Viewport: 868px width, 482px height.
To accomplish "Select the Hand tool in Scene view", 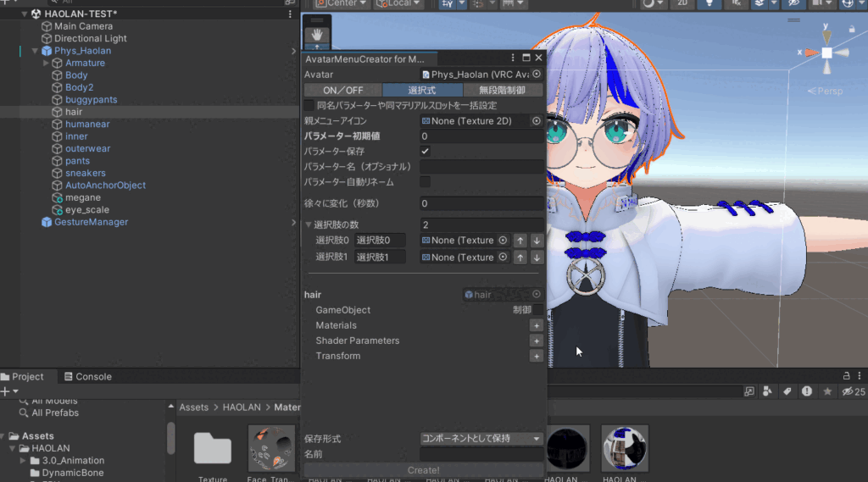I will [x=317, y=35].
